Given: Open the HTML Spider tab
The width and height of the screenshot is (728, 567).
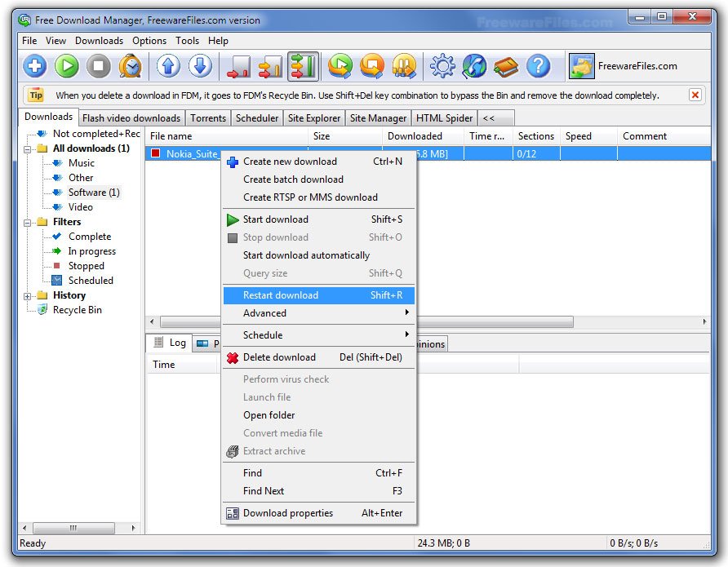Looking at the screenshot, I should [444, 118].
